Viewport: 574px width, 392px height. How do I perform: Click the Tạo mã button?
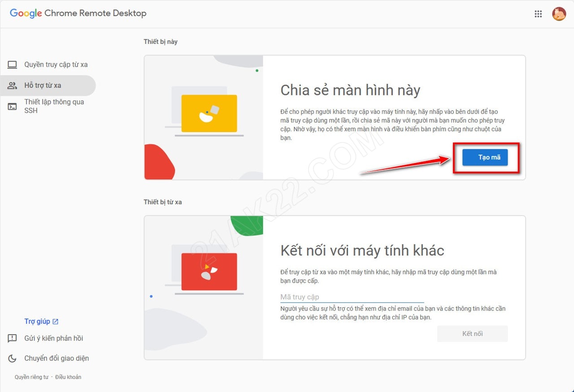coord(485,157)
